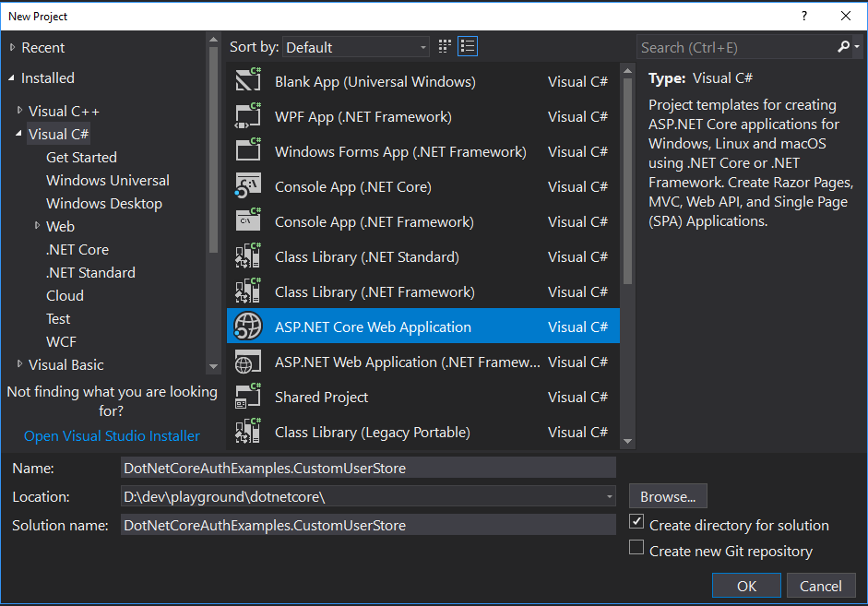Select the .NET Standard category

click(90, 273)
